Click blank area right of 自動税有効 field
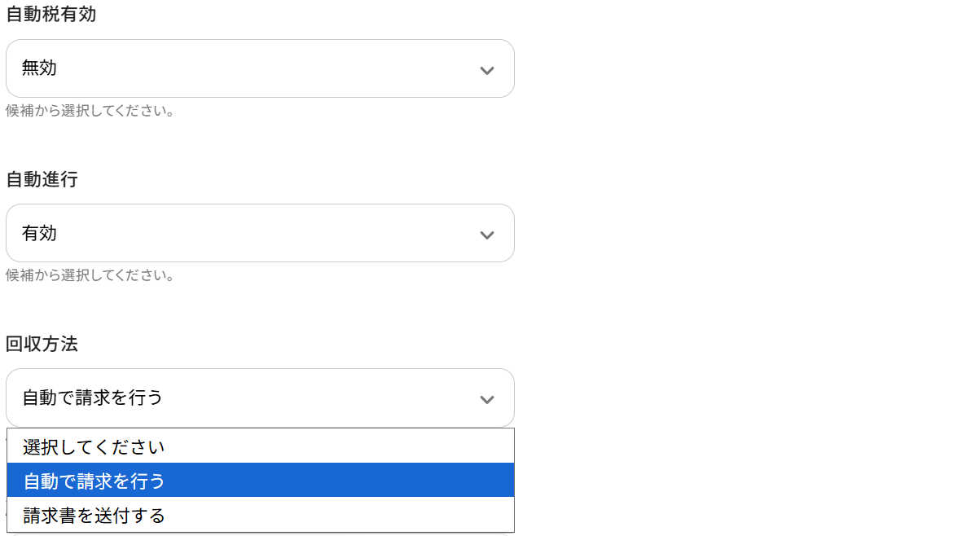980x536 pixels. tap(733, 68)
